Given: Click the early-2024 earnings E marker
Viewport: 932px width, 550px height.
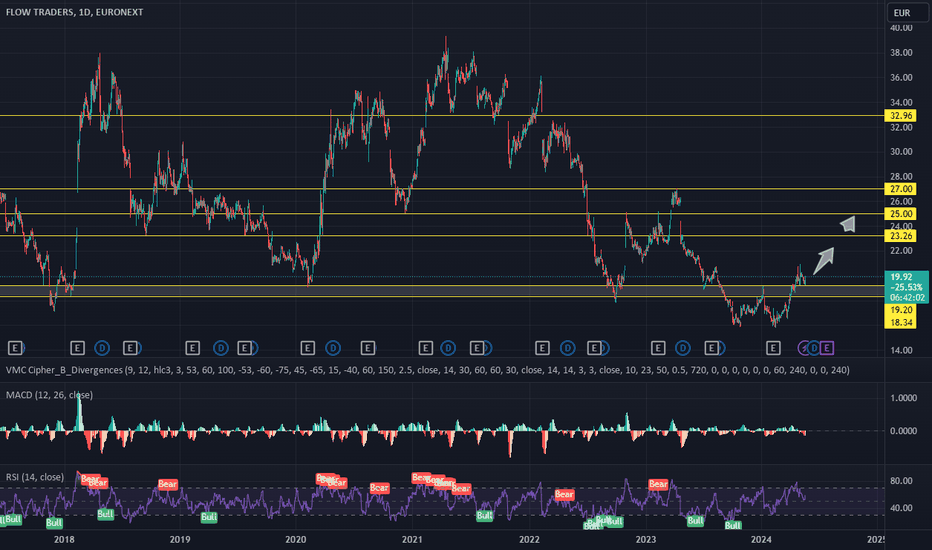Looking at the screenshot, I should (773, 348).
